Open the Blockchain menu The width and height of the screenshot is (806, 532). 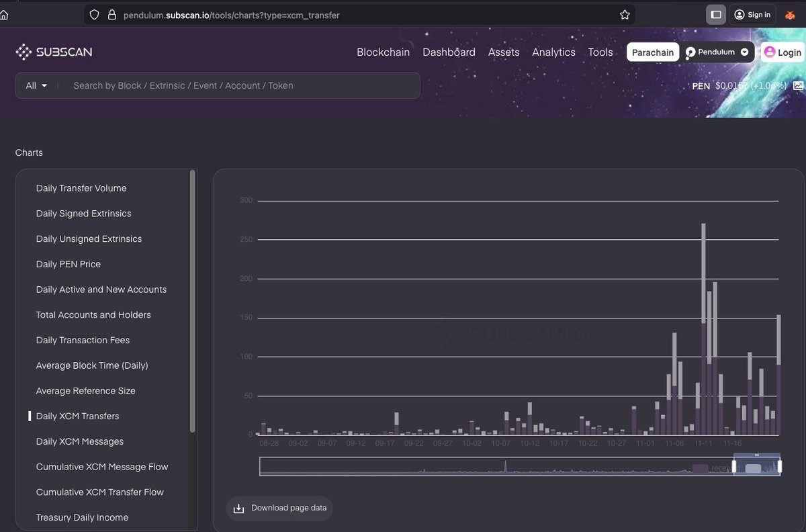pyautogui.click(x=383, y=52)
